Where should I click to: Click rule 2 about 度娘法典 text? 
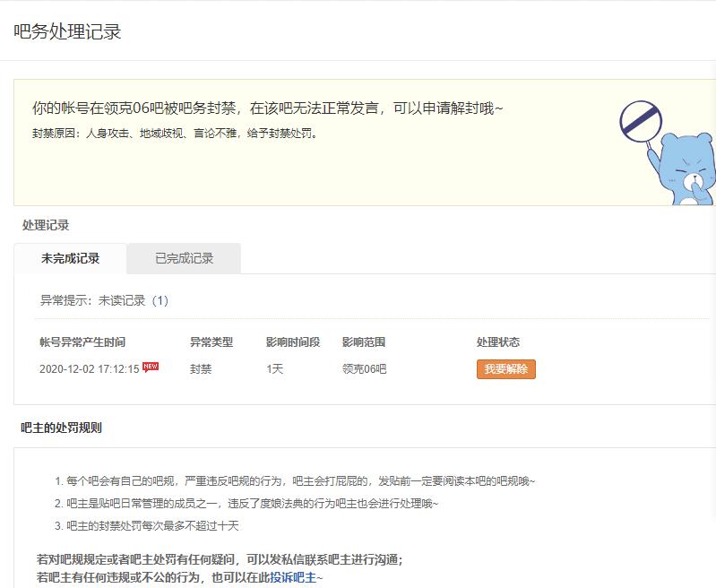click(x=246, y=504)
